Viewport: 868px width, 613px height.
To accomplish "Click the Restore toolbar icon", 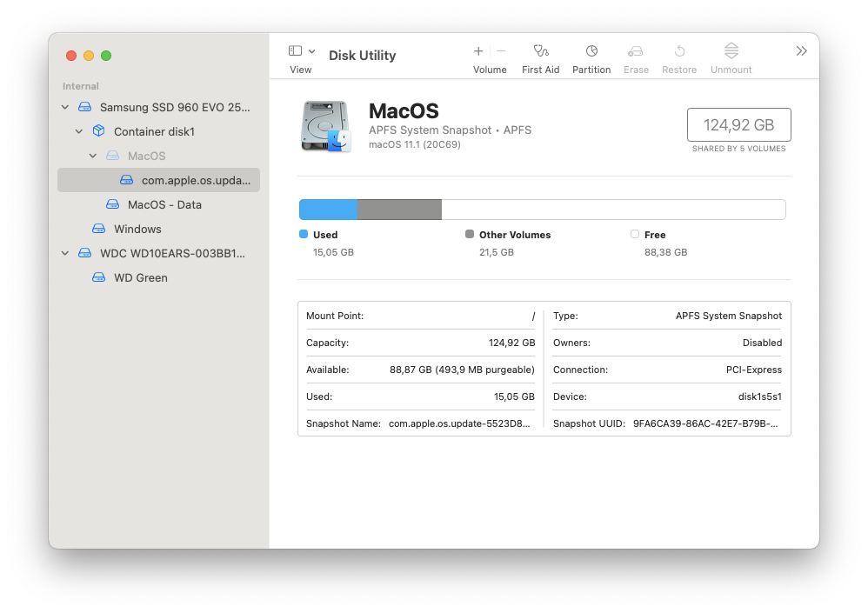I will pyautogui.click(x=679, y=51).
